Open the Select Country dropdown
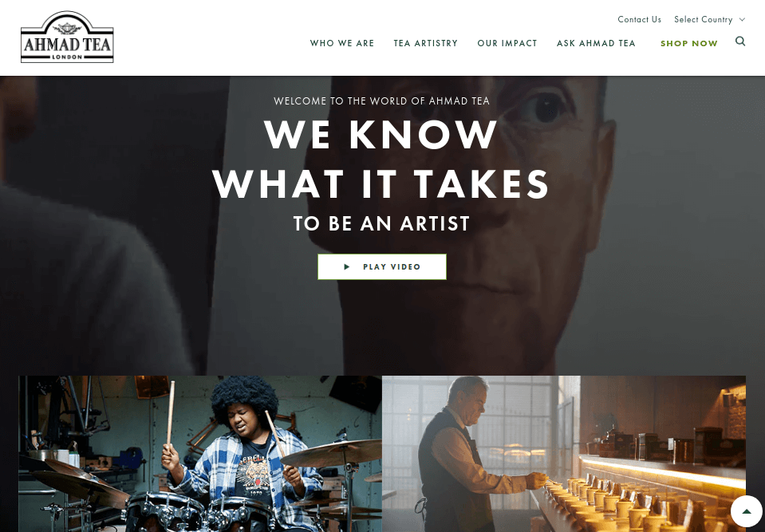The height and width of the screenshot is (532, 765). pyautogui.click(x=709, y=19)
